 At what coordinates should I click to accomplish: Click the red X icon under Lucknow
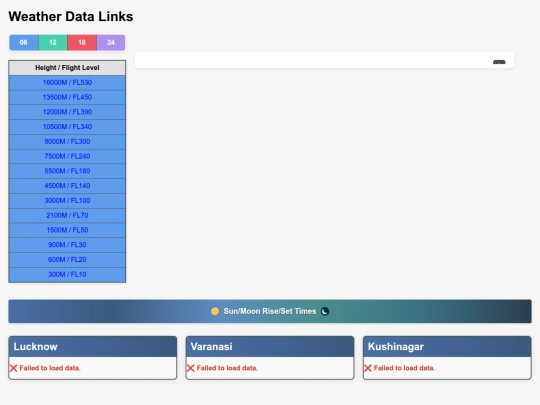pyautogui.click(x=13, y=368)
